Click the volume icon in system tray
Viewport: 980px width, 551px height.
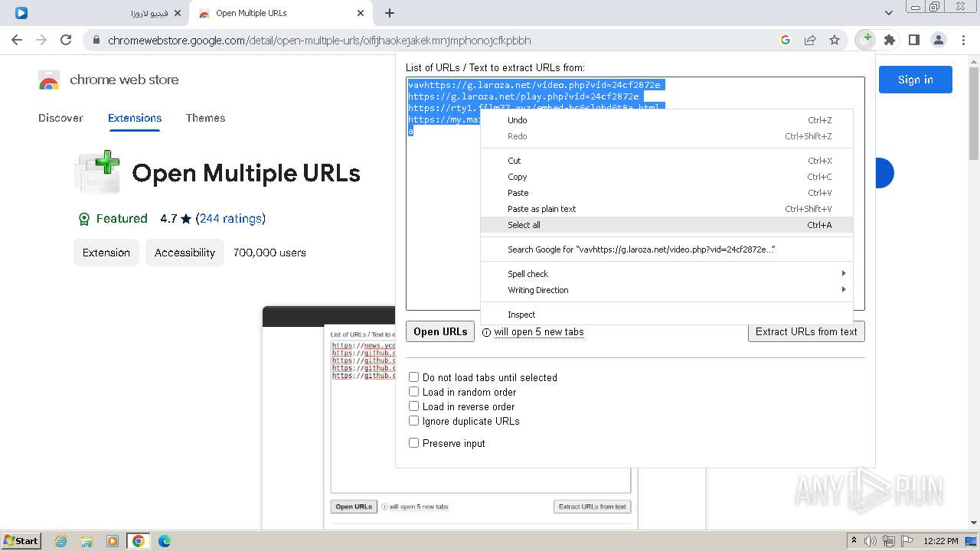[x=871, y=541]
